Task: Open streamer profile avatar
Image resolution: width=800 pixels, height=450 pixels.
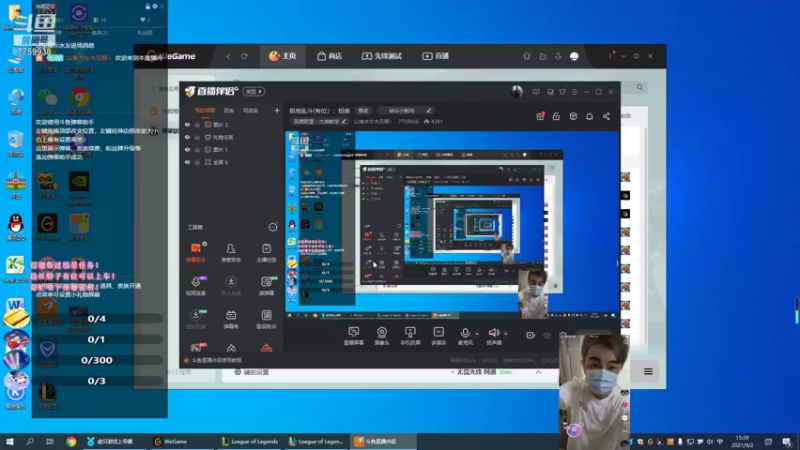Action: click(x=517, y=91)
